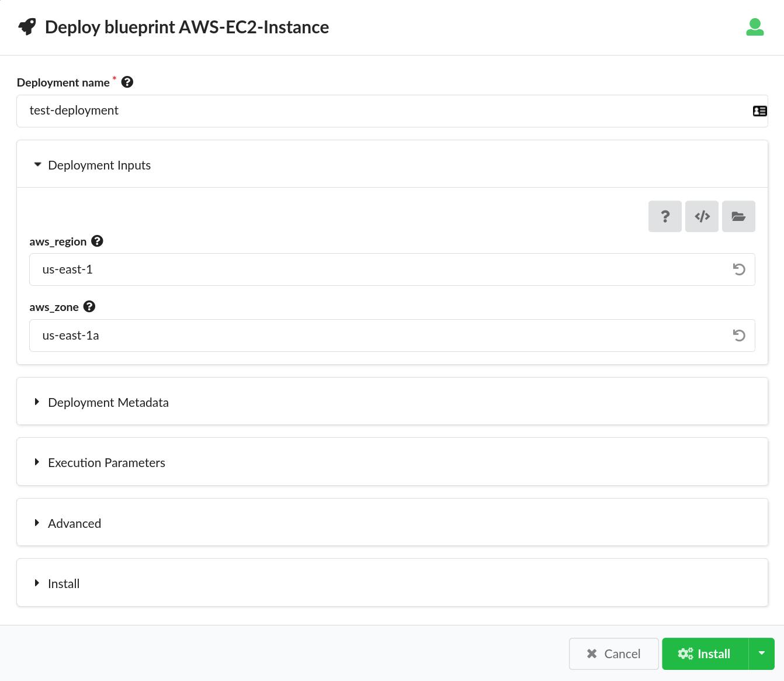Image resolution: width=784 pixels, height=681 pixels.
Task: Open help tooltip for aws_region
Action: click(97, 241)
